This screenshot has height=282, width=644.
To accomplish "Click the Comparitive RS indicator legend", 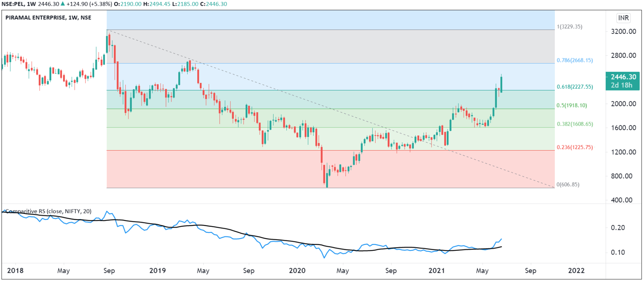I will (x=48, y=211).
